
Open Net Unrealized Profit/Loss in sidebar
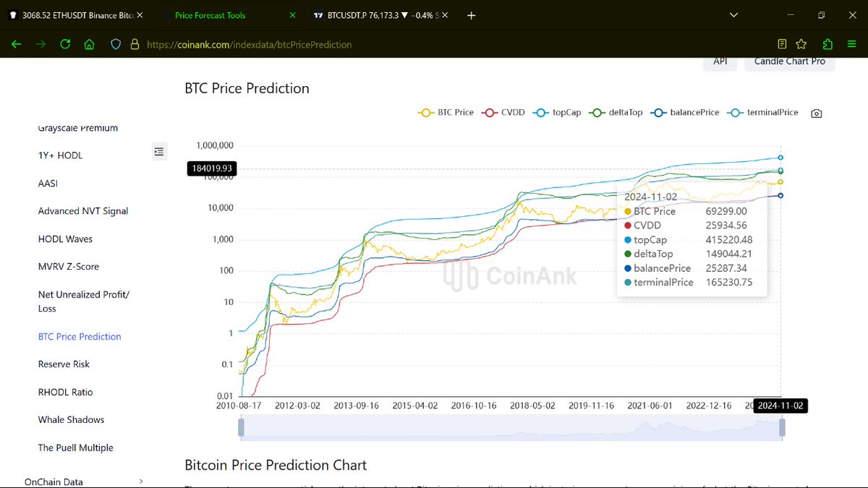[84, 301]
